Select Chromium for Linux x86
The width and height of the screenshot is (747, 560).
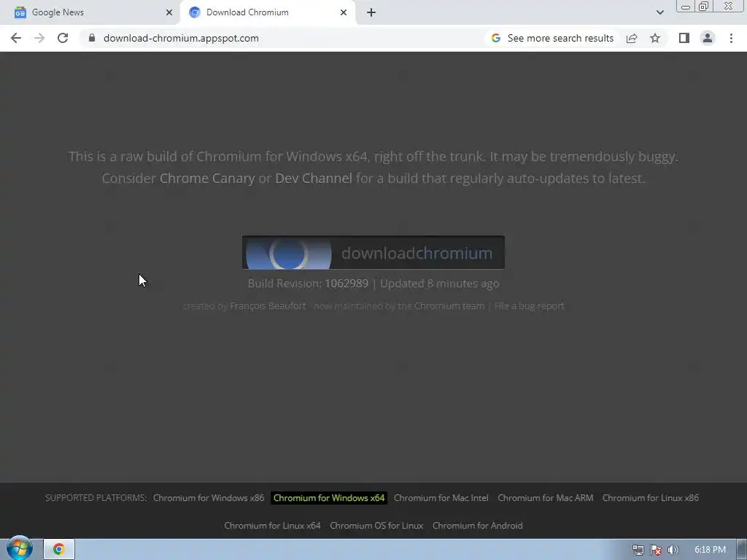650,497
